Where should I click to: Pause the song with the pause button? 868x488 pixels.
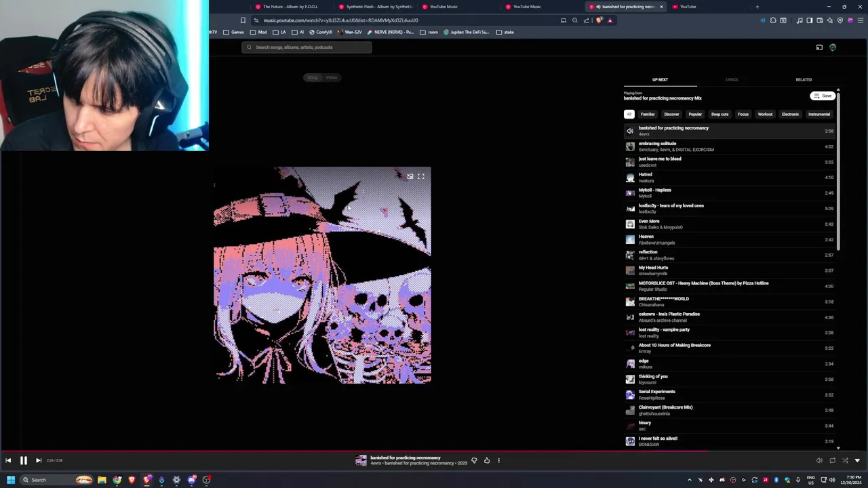(x=23, y=460)
